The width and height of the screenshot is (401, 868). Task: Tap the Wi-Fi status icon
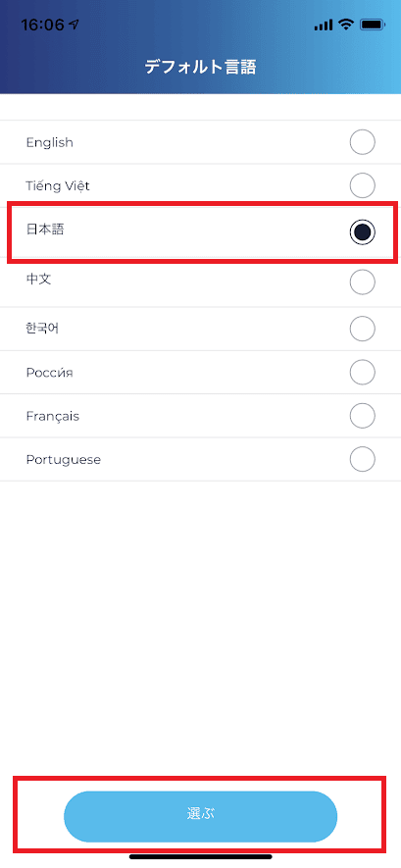click(x=346, y=24)
